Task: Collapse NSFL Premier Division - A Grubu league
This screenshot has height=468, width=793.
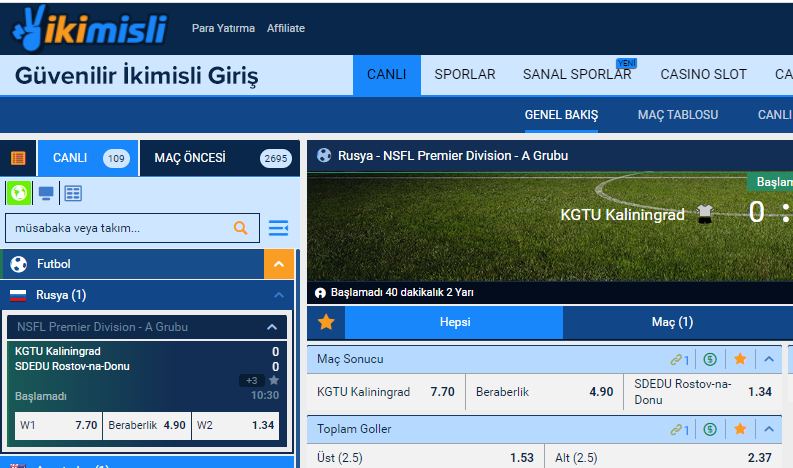Action: [x=272, y=327]
